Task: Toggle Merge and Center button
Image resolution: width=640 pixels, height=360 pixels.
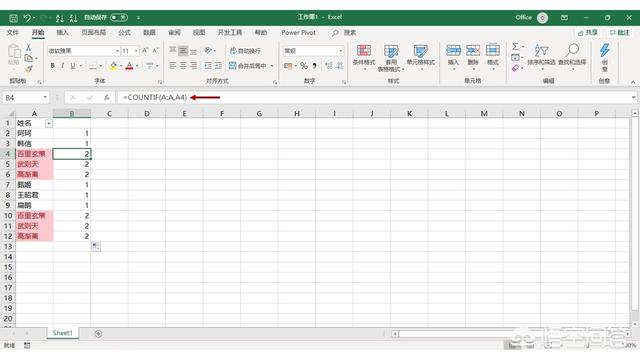Action: 248,65
